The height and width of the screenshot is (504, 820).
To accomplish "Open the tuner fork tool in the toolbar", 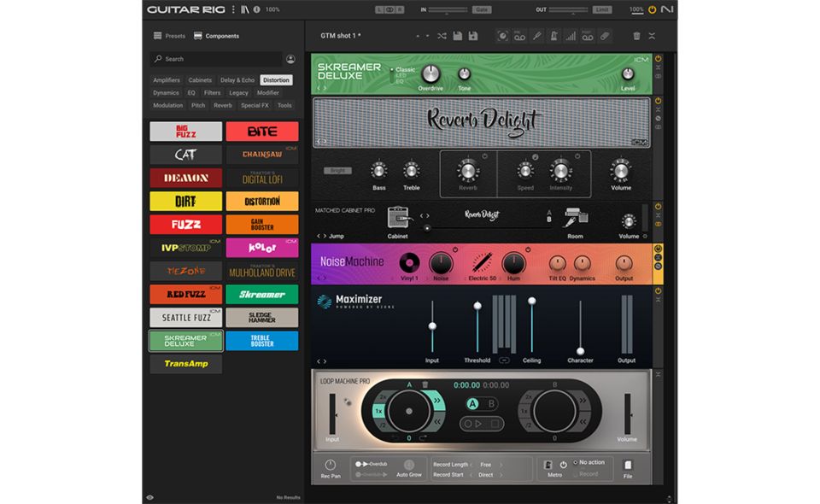I will coord(536,36).
